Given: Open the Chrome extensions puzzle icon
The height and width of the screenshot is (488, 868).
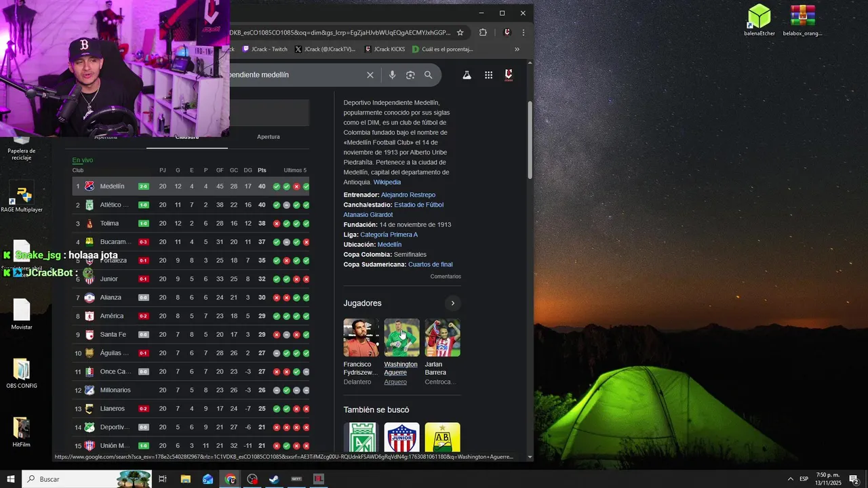Looking at the screenshot, I should pos(483,33).
